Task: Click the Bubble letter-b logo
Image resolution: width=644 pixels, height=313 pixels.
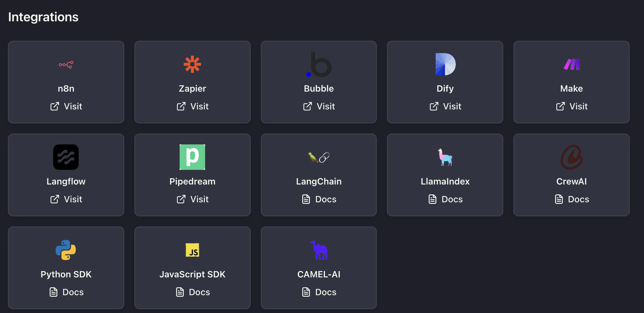Action: (x=319, y=64)
